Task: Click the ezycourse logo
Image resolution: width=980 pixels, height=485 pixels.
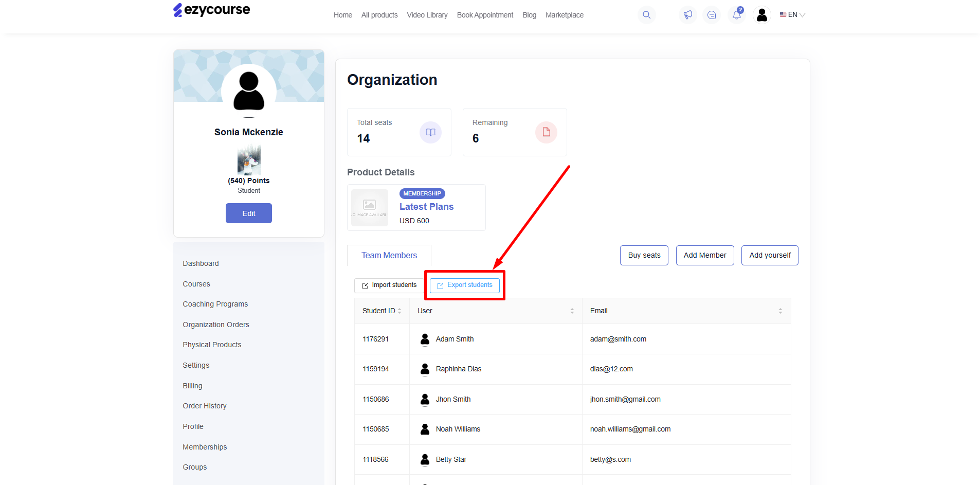Action: pyautogui.click(x=211, y=10)
